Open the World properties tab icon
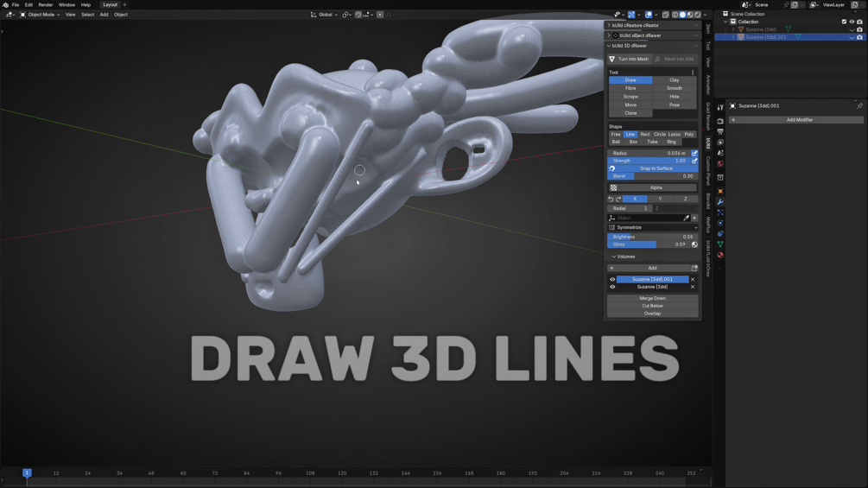The width and height of the screenshot is (868, 488). click(x=720, y=164)
